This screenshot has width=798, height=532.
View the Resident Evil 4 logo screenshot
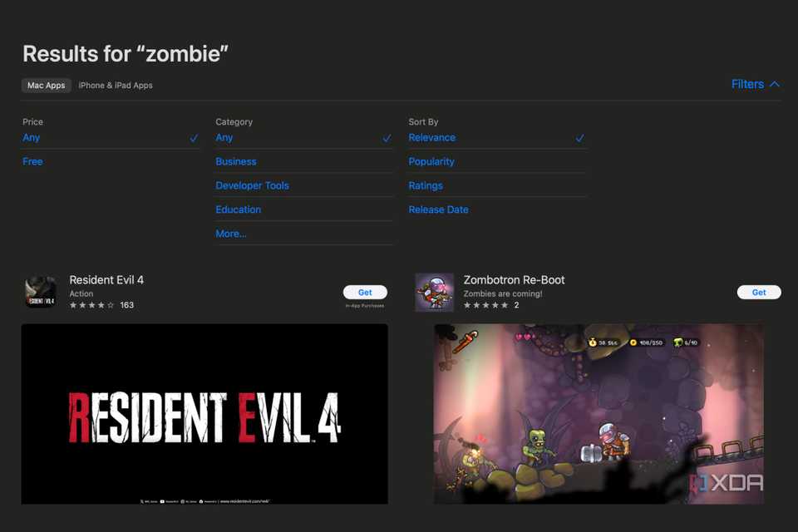[x=204, y=414]
